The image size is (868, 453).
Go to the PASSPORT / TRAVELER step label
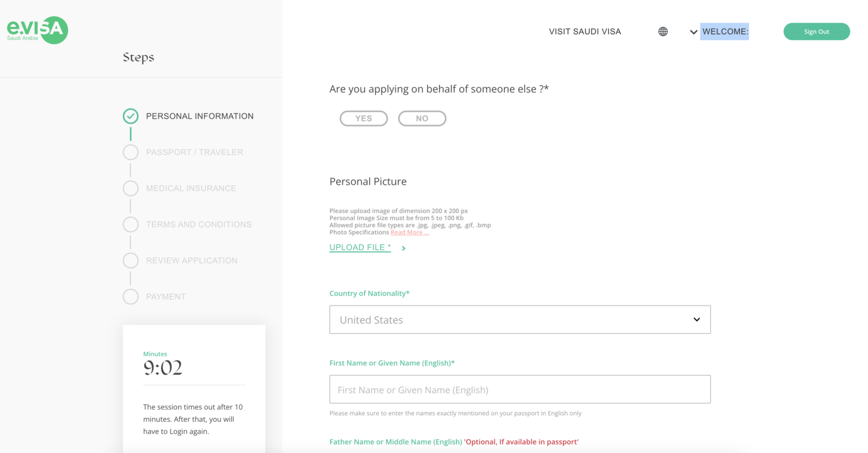tap(194, 153)
